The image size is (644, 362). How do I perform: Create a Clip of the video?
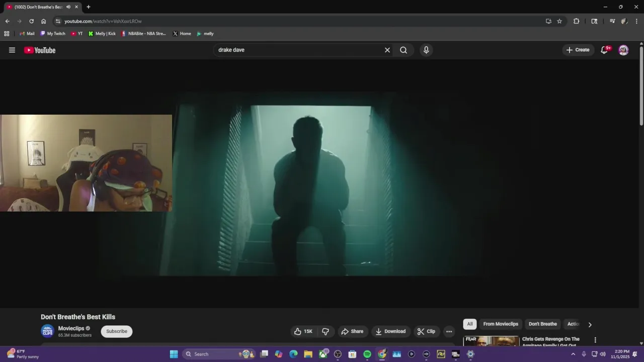coord(426,331)
